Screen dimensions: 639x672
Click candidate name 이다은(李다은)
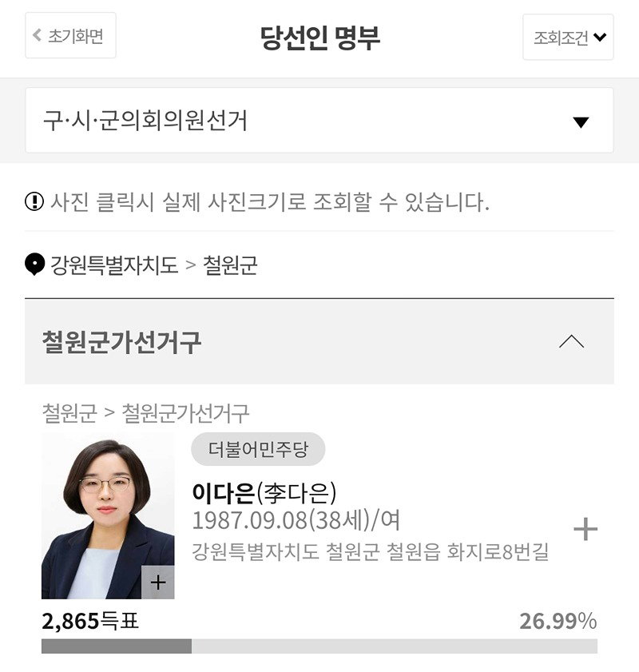click(x=264, y=493)
